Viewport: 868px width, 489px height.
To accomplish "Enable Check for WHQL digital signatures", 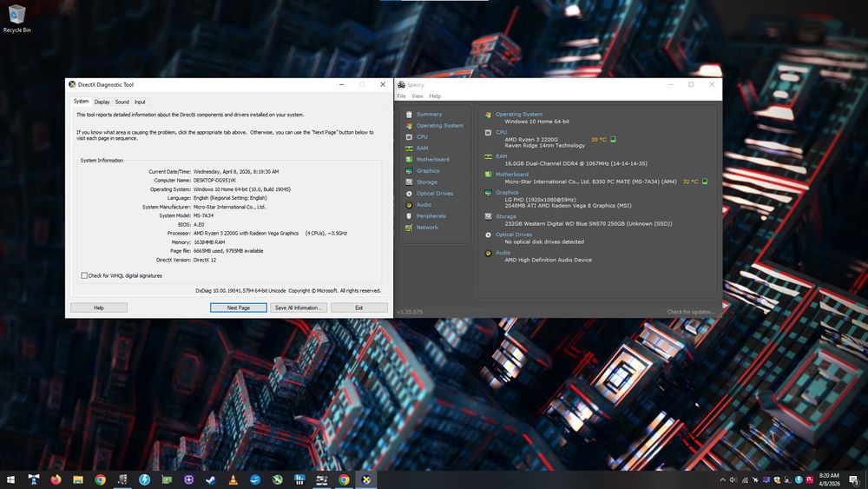I will pos(84,275).
